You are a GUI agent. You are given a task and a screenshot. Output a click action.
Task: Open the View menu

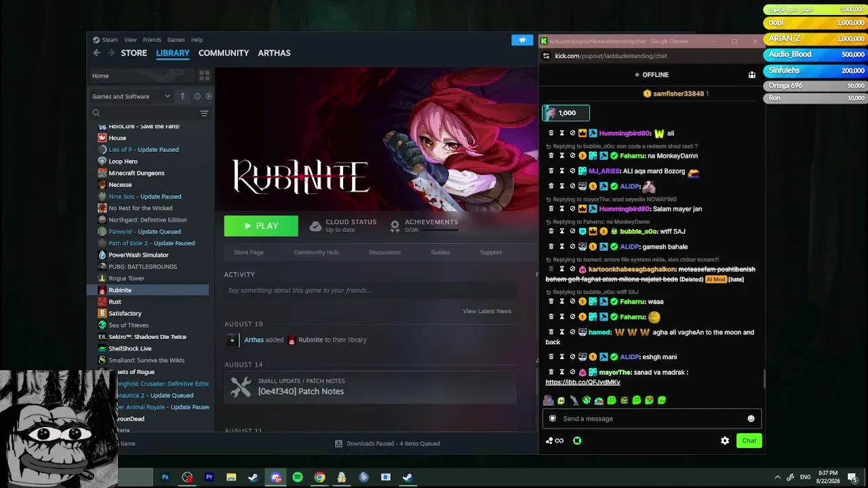[130, 40]
